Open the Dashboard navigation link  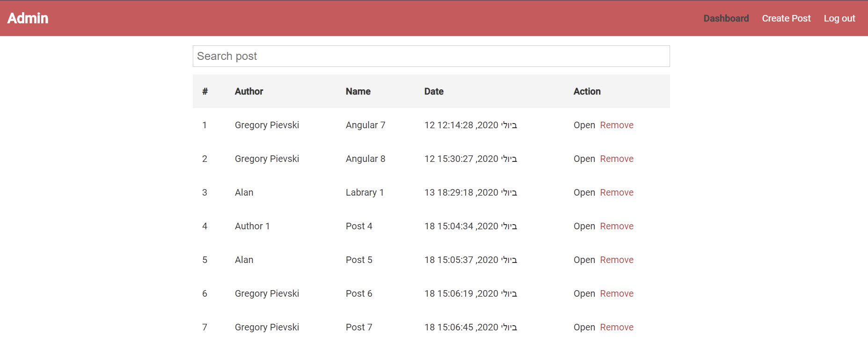[726, 18]
